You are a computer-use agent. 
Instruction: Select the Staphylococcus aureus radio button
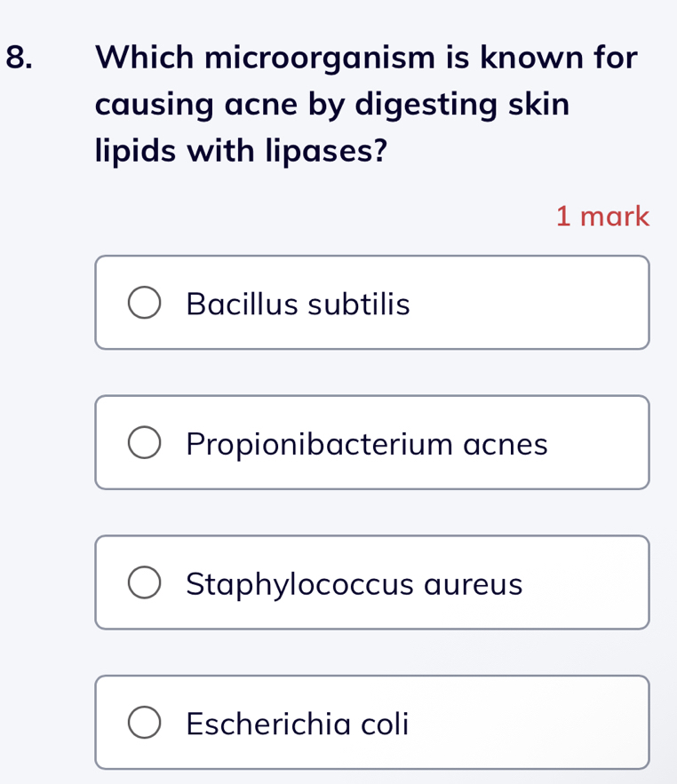[145, 582]
